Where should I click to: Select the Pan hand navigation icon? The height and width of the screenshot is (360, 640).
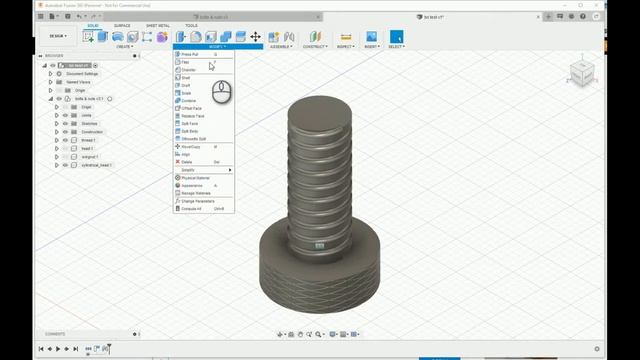pos(300,334)
